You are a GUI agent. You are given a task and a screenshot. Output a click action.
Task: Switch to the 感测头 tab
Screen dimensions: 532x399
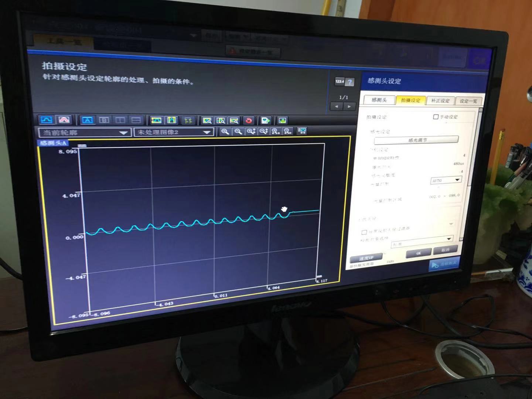[x=379, y=100]
